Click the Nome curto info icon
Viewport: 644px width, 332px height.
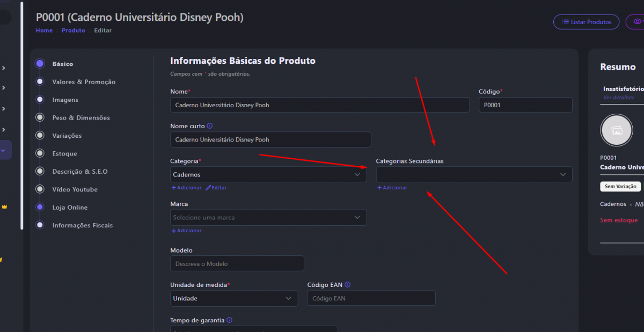210,126
